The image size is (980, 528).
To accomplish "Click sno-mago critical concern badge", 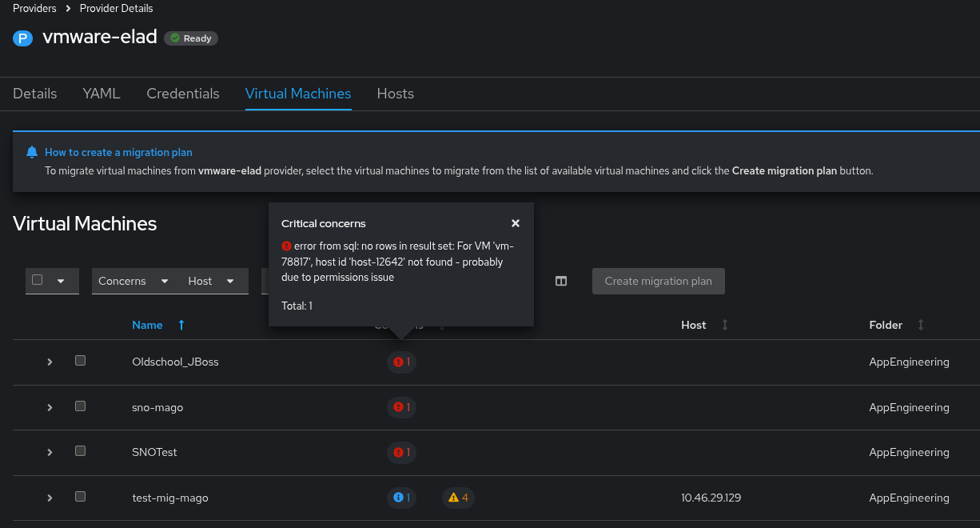I will click(401, 407).
